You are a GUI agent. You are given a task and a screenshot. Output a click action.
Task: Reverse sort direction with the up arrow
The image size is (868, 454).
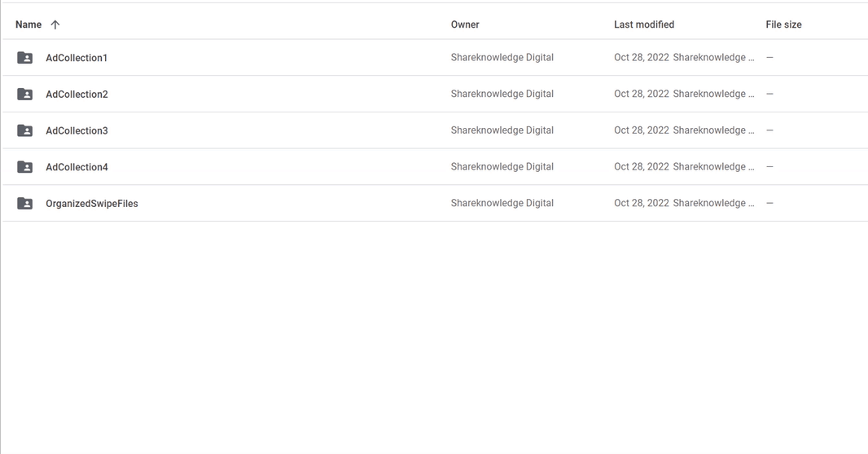55,24
